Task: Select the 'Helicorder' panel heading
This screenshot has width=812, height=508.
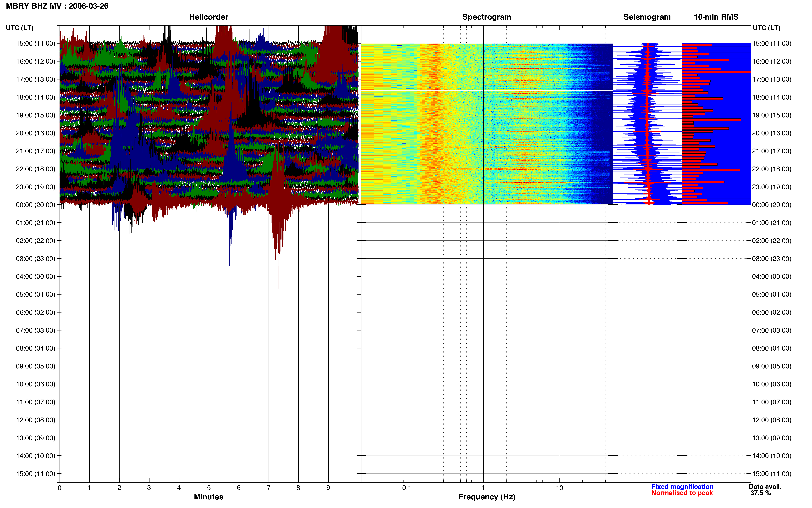Action: coord(209,17)
